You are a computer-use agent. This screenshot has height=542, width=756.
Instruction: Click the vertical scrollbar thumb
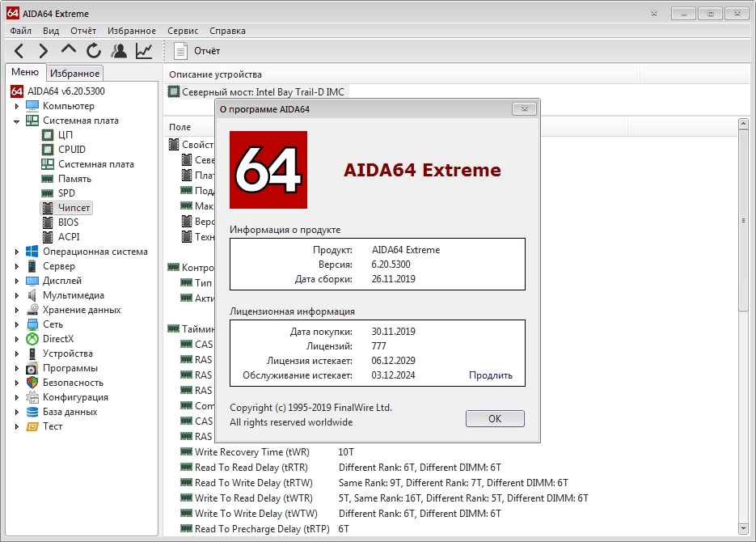click(x=743, y=221)
